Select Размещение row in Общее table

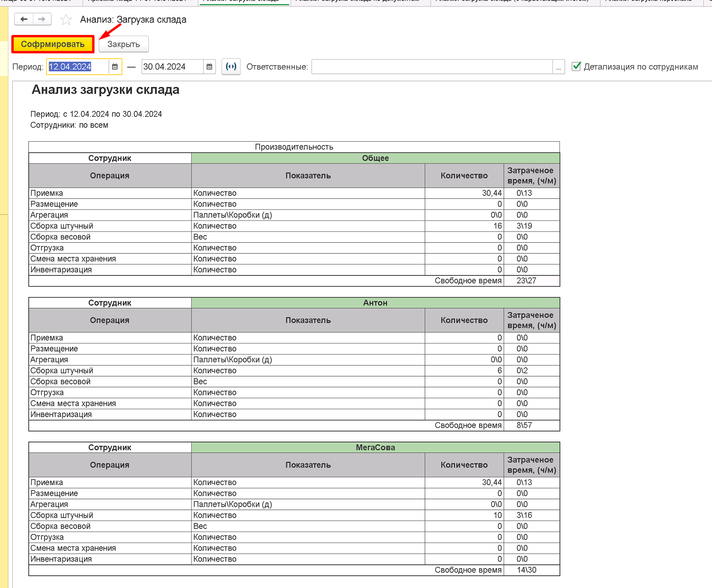point(294,204)
